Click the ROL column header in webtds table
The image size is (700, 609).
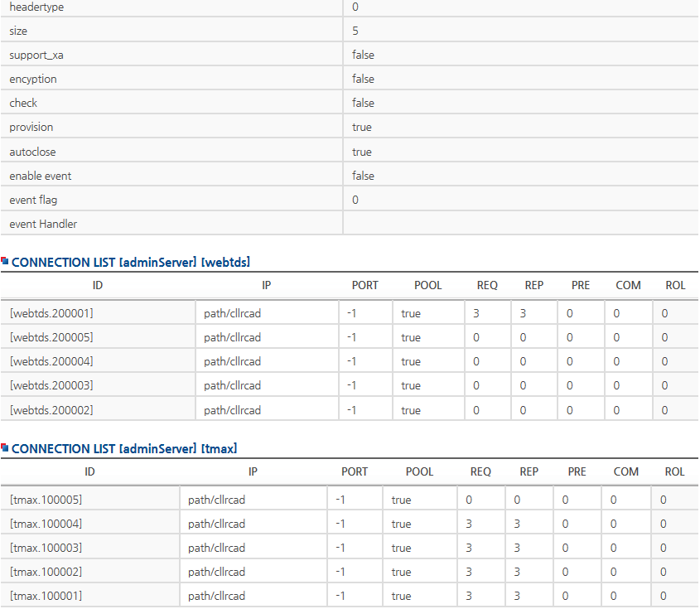tap(675, 285)
